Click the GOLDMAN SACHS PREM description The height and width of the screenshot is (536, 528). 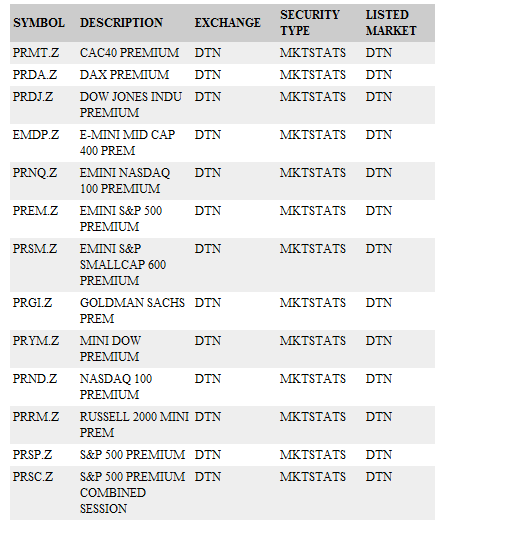click(x=132, y=310)
